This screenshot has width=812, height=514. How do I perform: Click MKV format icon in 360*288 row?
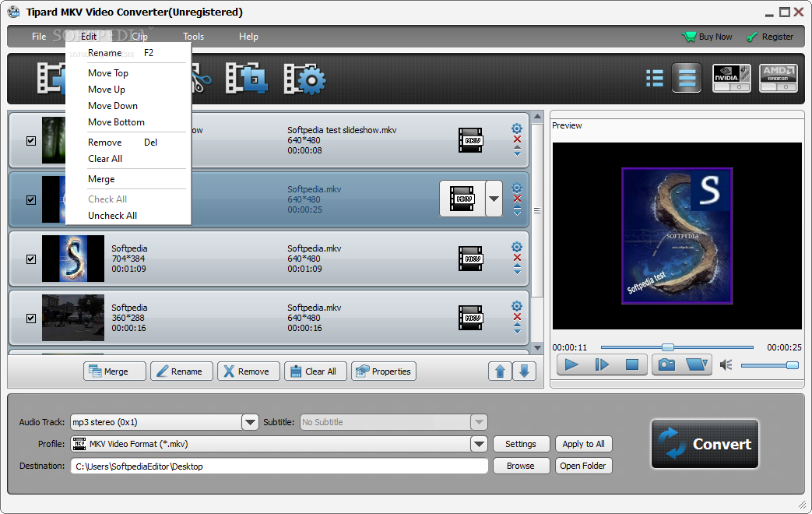coord(470,318)
